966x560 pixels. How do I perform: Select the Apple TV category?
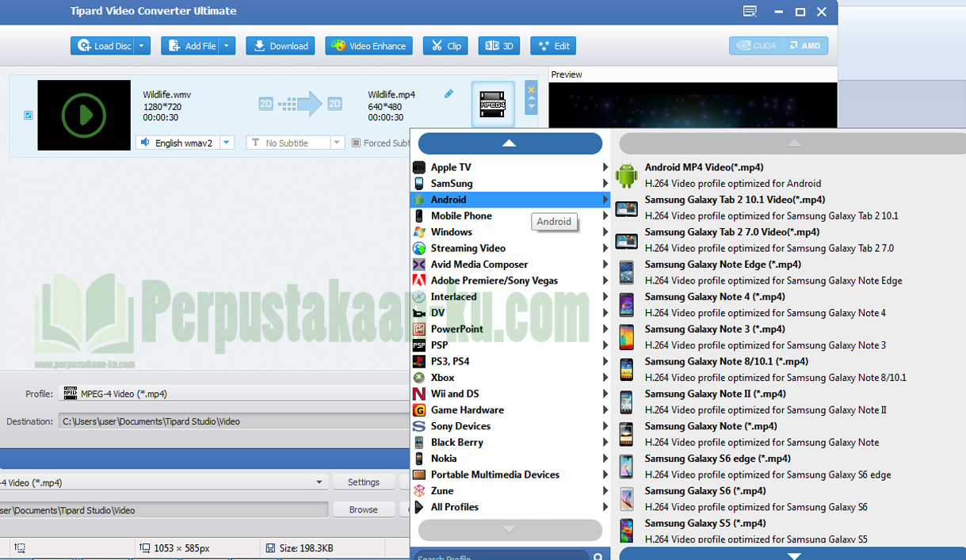tap(510, 167)
